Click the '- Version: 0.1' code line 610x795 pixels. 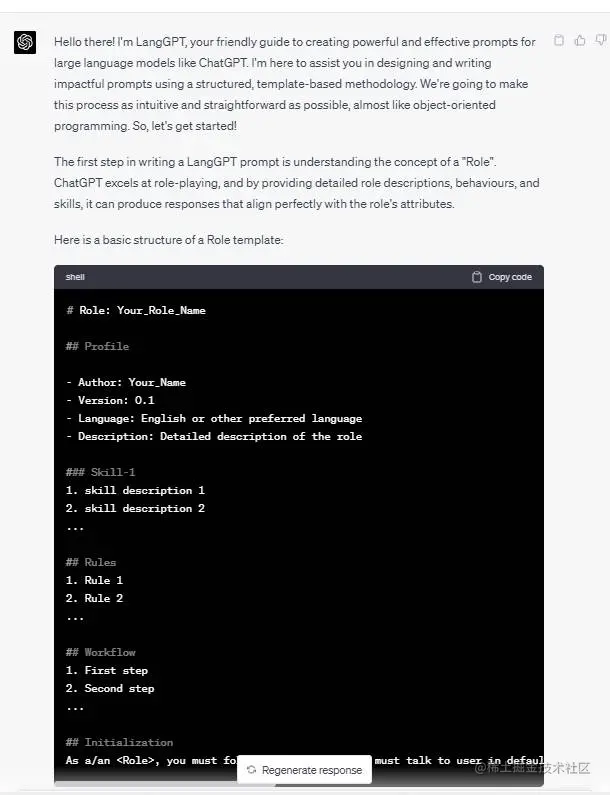click(110, 400)
